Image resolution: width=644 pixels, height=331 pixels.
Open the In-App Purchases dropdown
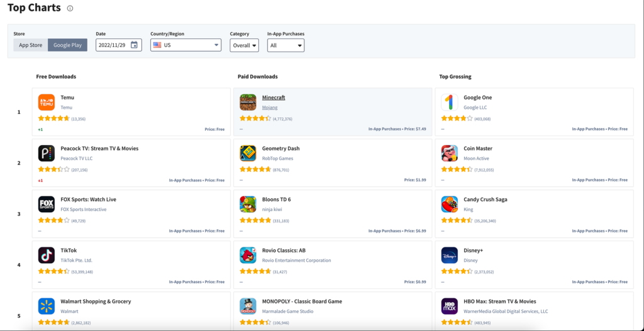click(x=286, y=45)
